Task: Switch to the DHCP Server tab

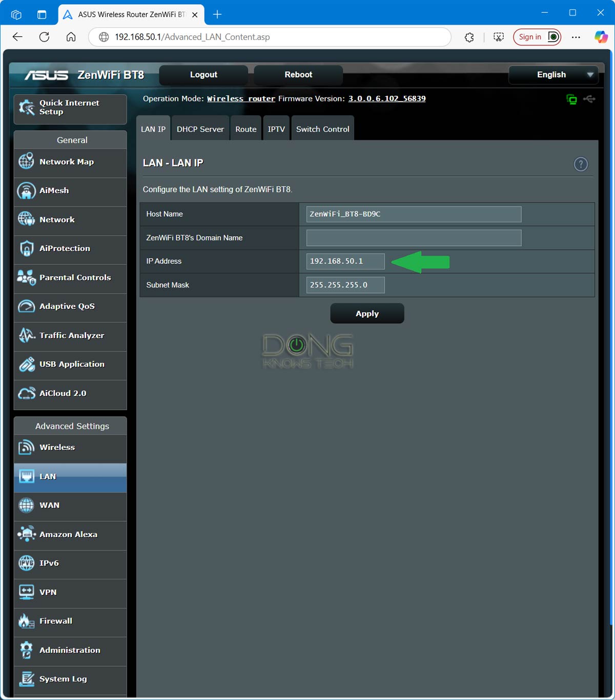Action: pos(200,129)
